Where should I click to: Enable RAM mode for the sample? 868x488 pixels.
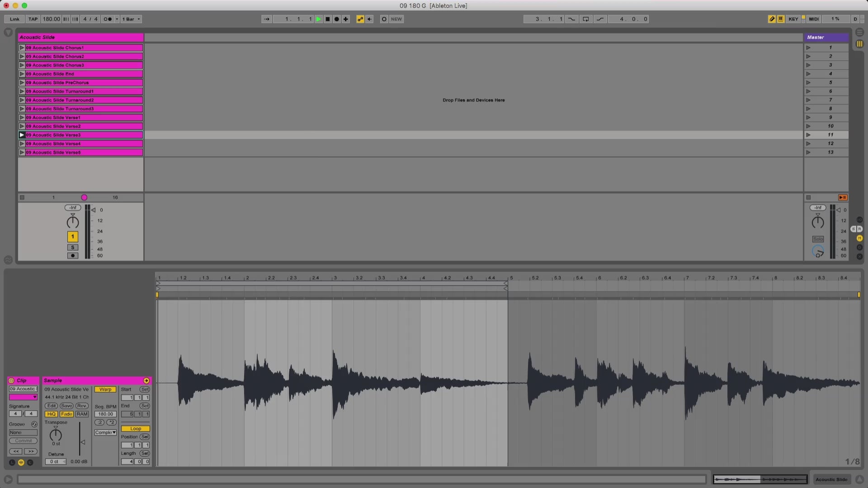point(82,414)
